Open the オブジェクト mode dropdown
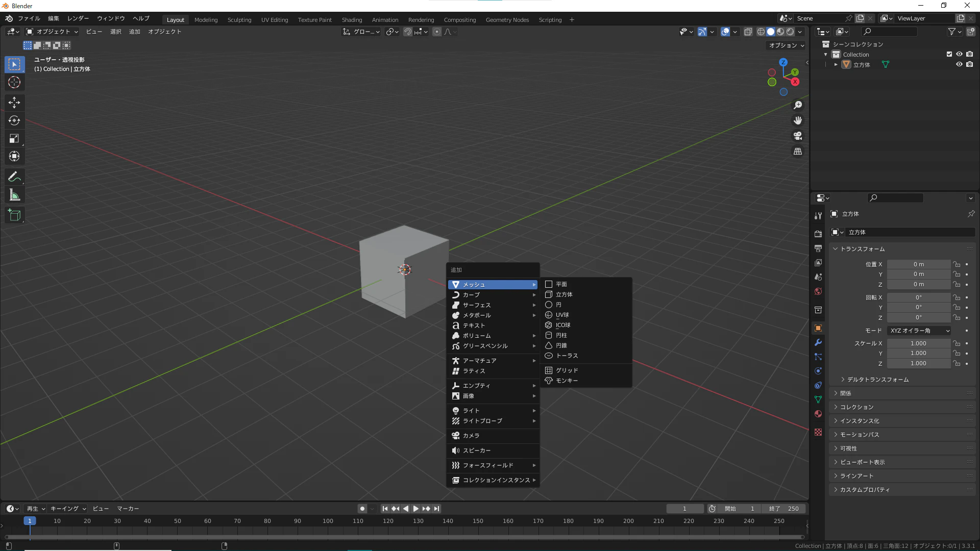The image size is (980, 551). [x=52, y=32]
